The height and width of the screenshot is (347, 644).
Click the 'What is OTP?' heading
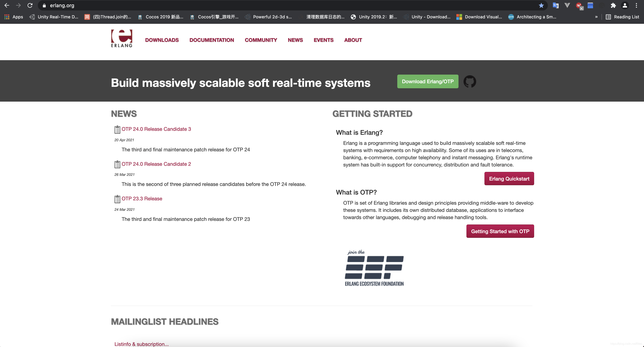click(x=356, y=192)
